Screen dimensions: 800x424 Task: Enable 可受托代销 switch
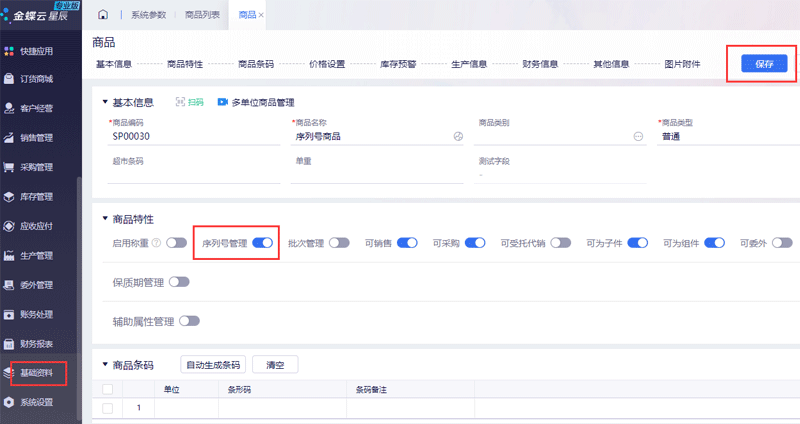(561, 243)
